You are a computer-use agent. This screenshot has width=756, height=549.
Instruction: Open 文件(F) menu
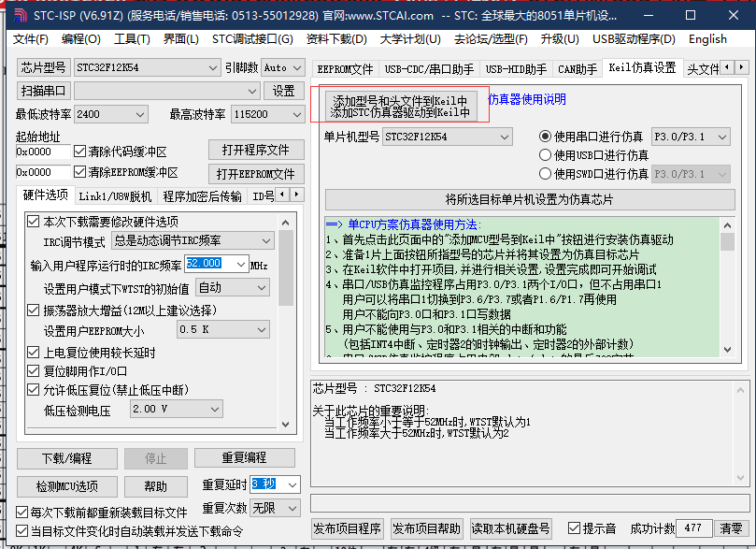point(31,39)
